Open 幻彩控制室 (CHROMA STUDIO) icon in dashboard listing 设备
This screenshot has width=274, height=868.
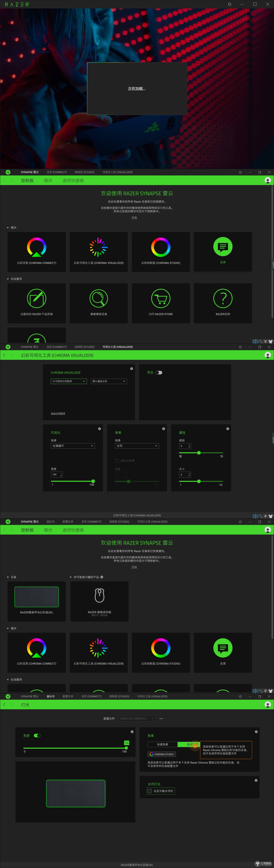point(161,648)
